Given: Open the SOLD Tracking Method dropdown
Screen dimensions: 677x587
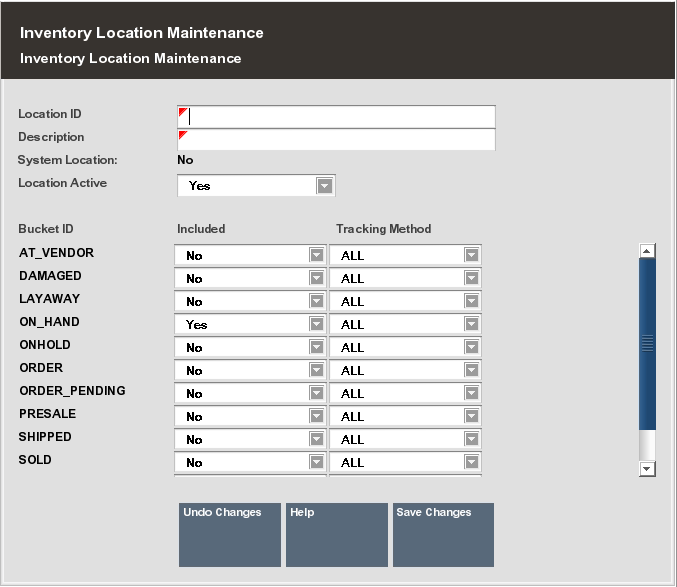Looking at the screenshot, I should 405,462.
